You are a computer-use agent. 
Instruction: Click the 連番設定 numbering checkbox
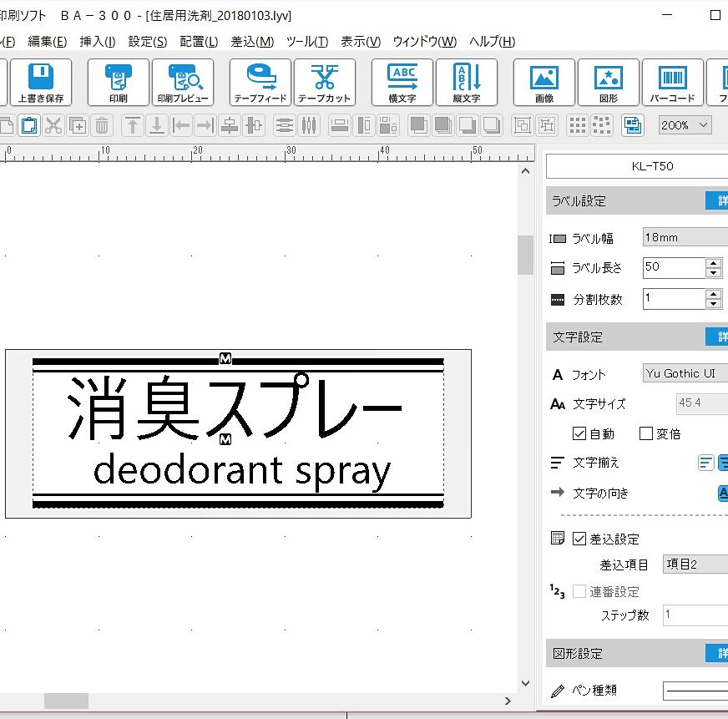(x=579, y=591)
